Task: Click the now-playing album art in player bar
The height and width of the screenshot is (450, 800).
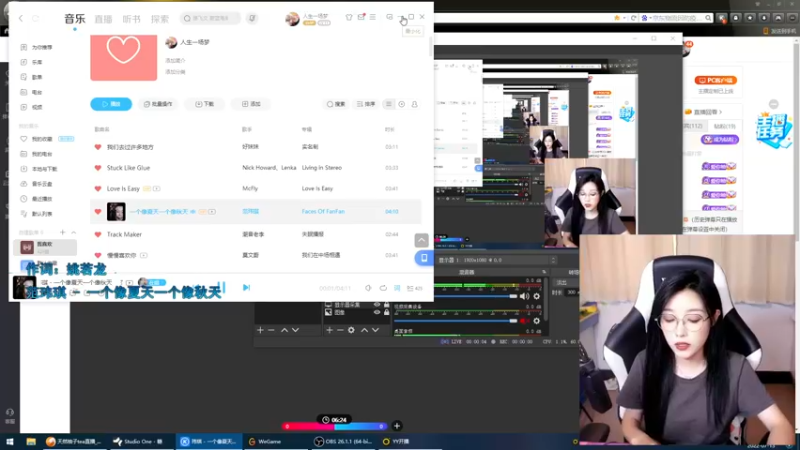Action: [23, 288]
